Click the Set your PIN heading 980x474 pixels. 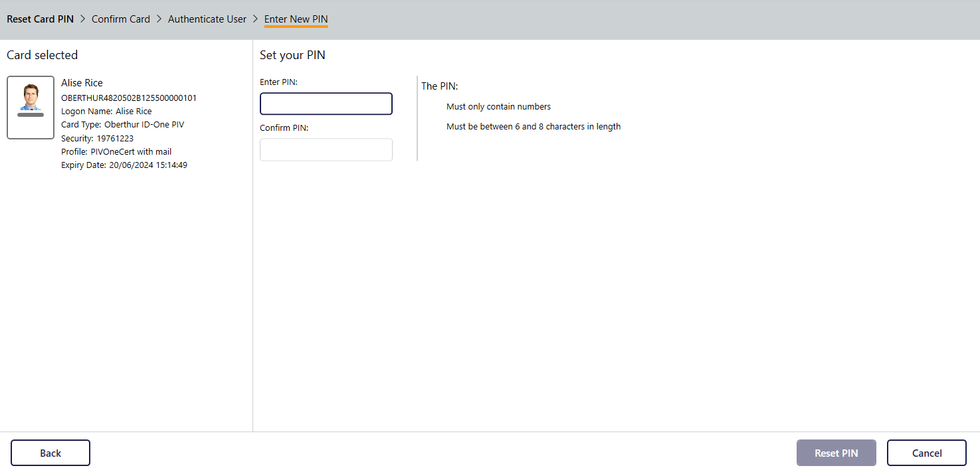(x=292, y=55)
